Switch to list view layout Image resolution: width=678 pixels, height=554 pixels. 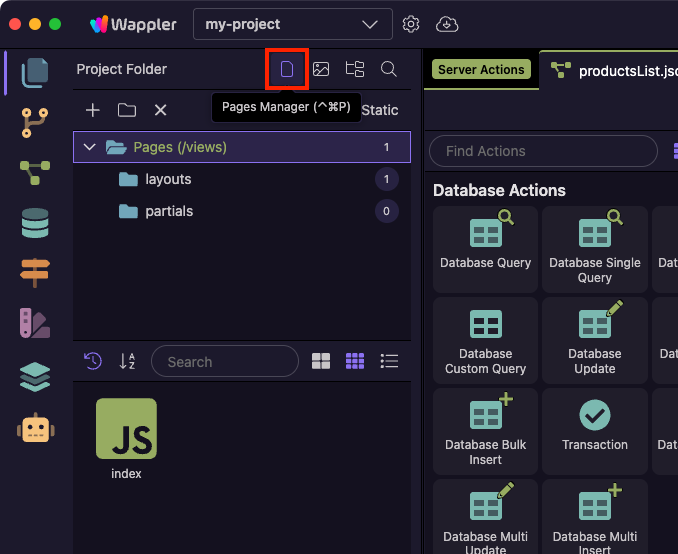click(390, 361)
